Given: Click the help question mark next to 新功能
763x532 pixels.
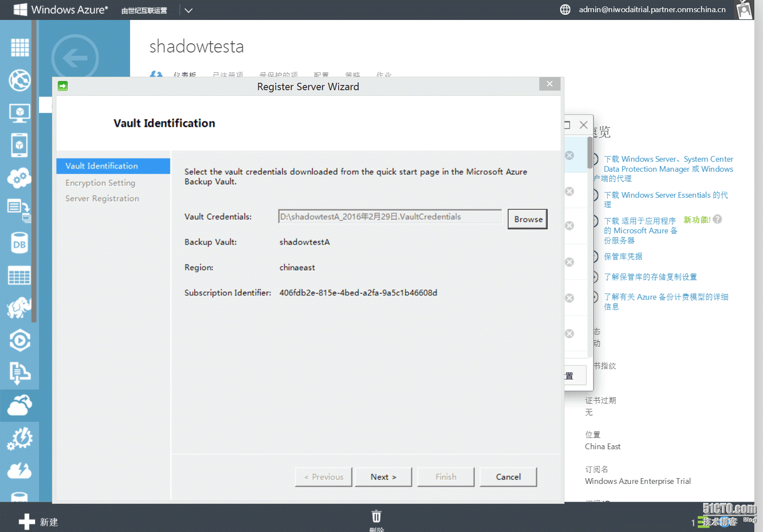Looking at the screenshot, I should click(x=717, y=219).
